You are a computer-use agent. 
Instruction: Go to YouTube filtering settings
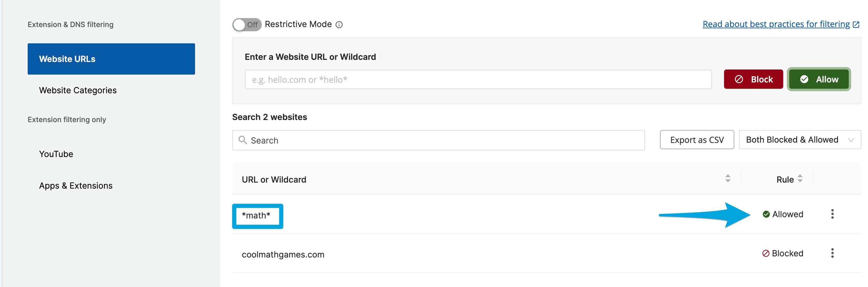[56, 154]
